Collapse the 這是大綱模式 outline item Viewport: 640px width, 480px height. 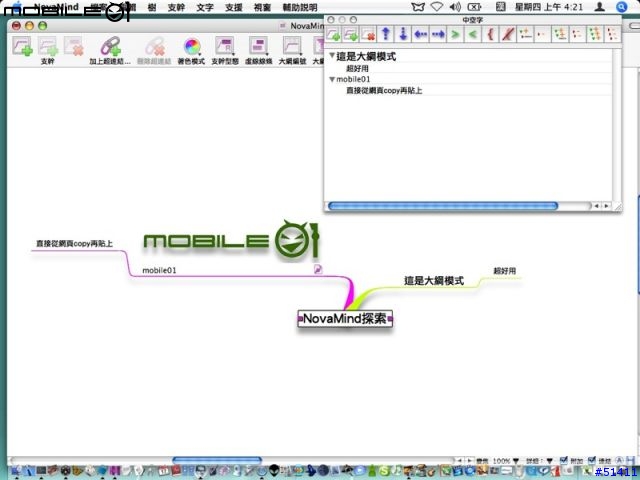[x=332, y=56]
